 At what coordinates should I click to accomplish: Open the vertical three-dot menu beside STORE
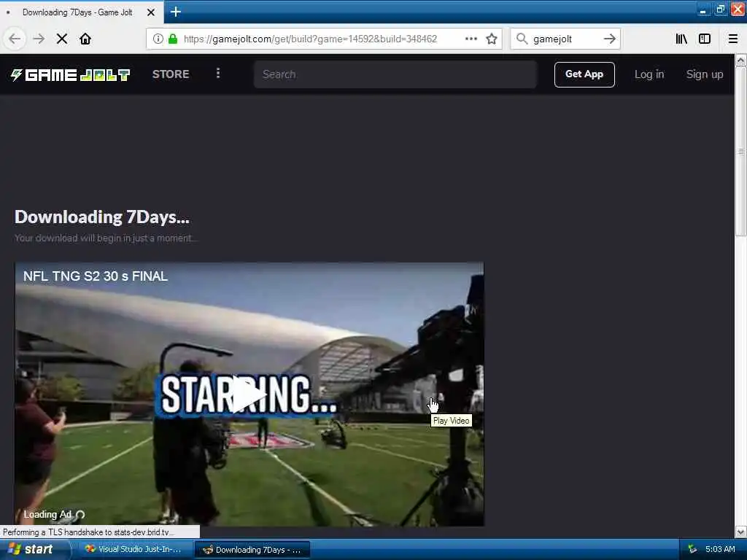click(218, 74)
